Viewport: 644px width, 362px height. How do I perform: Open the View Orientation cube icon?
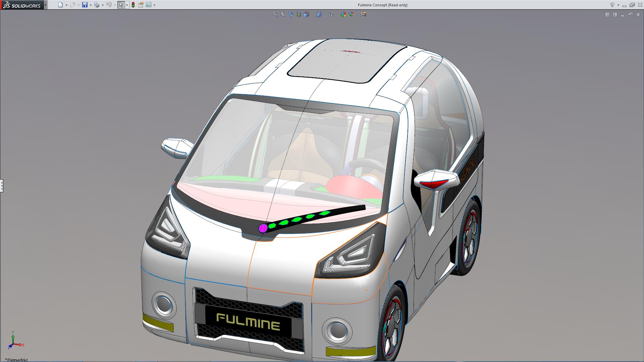point(306,14)
